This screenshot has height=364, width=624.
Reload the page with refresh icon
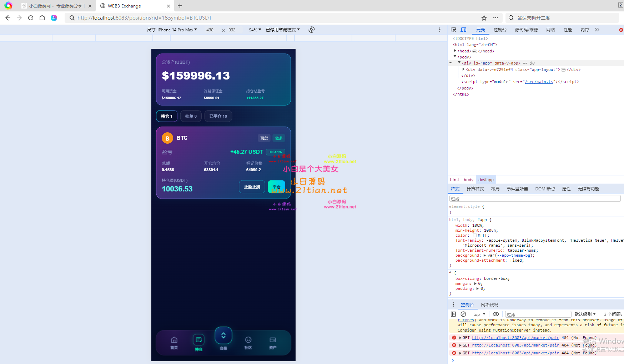click(x=31, y=18)
